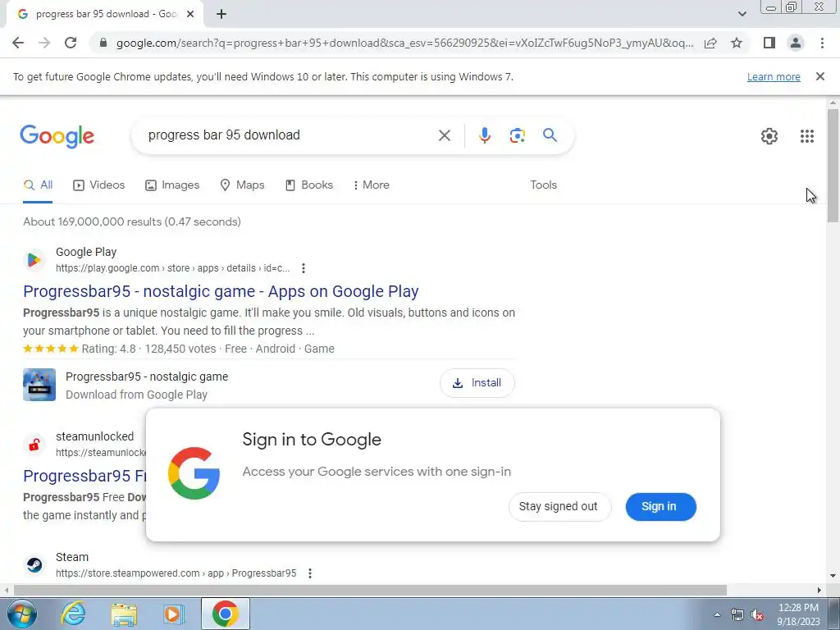Reload the current page
The width and height of the screenshot is (840, 630).
(71, 43)
